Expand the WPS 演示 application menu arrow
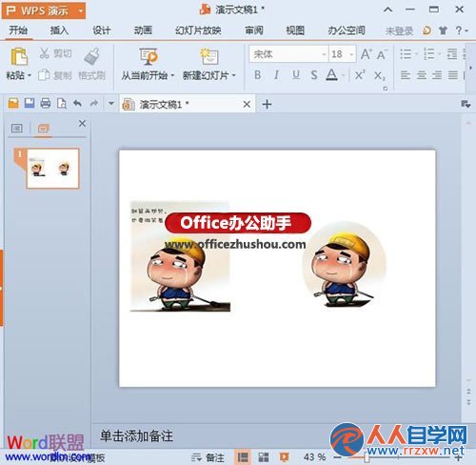Viewport: 476px width, 465px height. [81, 10]
